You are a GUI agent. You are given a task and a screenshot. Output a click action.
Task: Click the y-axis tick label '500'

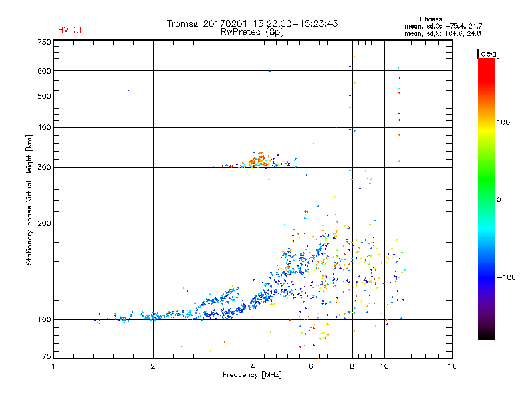tap(44, 96)
